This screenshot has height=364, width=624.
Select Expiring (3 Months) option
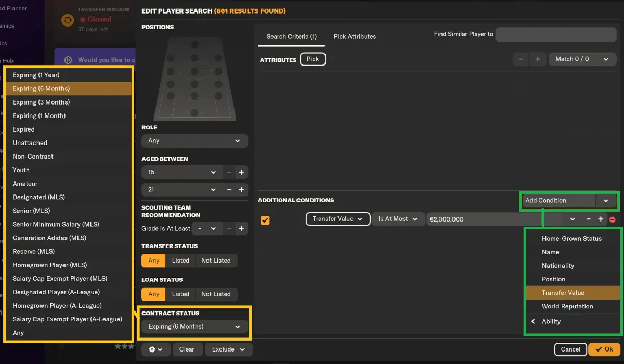point(68,102)
